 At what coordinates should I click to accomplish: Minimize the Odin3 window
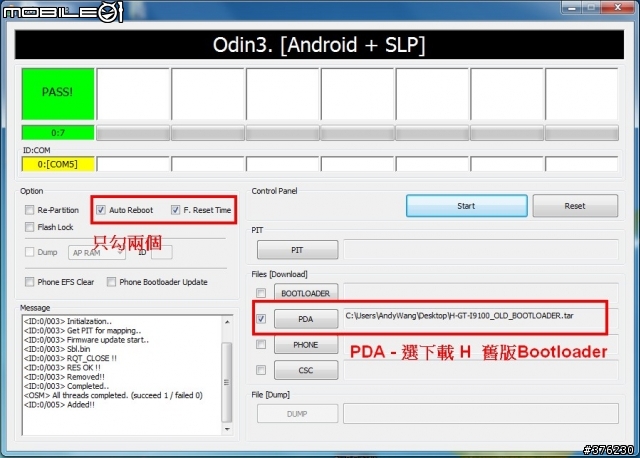[x=572, y=8]
